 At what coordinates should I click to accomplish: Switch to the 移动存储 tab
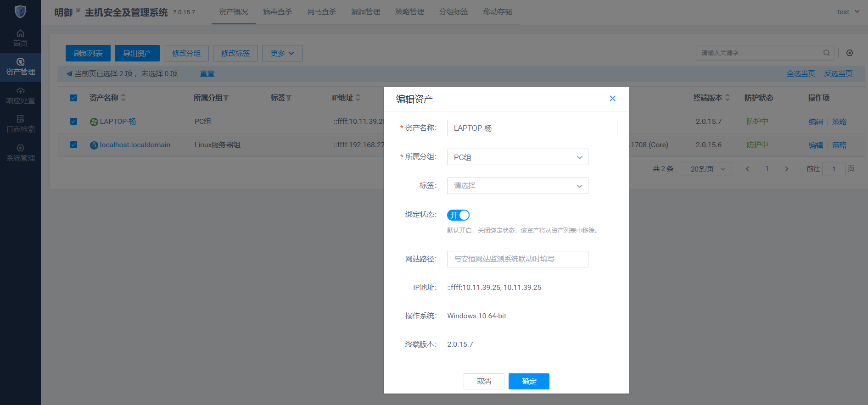498,12
